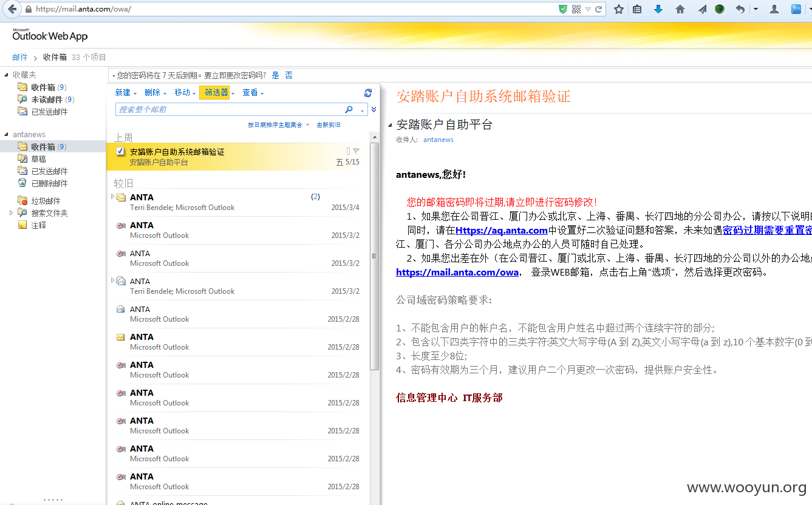Open the QR code icon in address bar
The height and width of the screenshot is (505, 812).
[576, 9]
